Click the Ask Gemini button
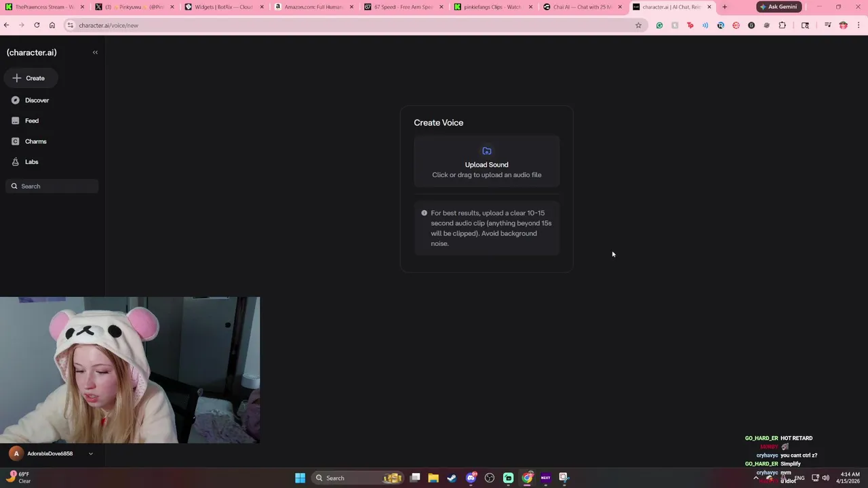The image size is (868, 488). 778,7
